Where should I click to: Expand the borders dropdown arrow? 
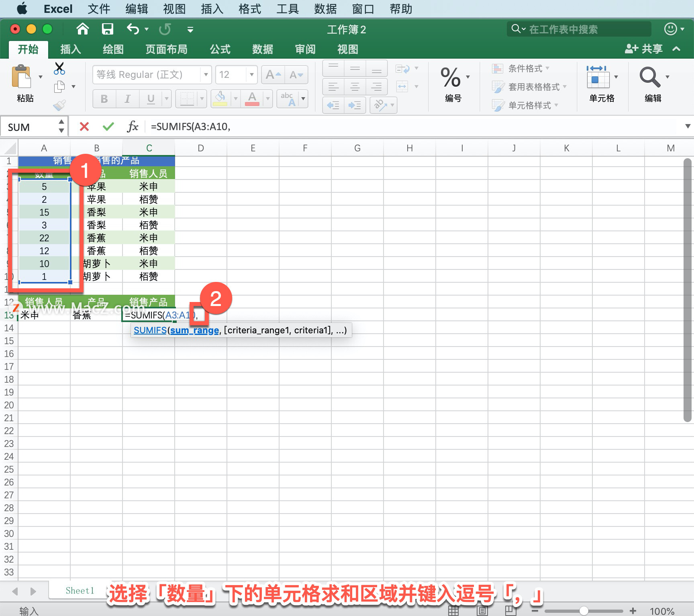[x=202, y=99]
